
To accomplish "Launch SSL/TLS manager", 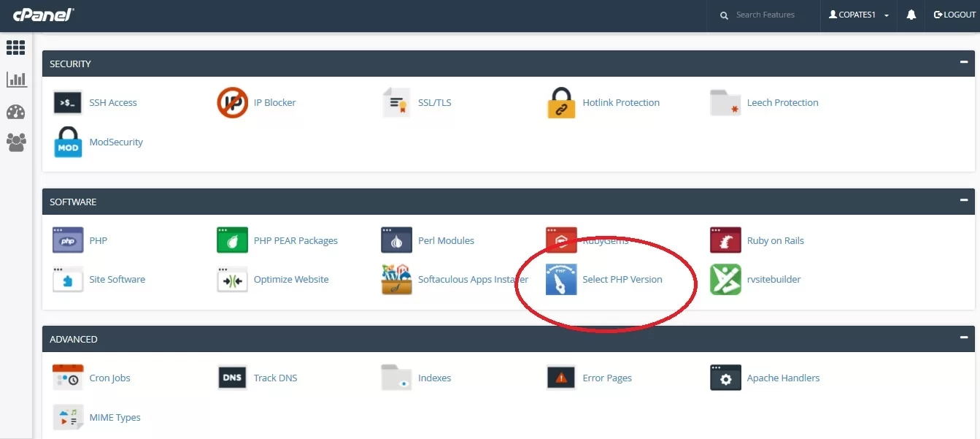I will point(433,102).
